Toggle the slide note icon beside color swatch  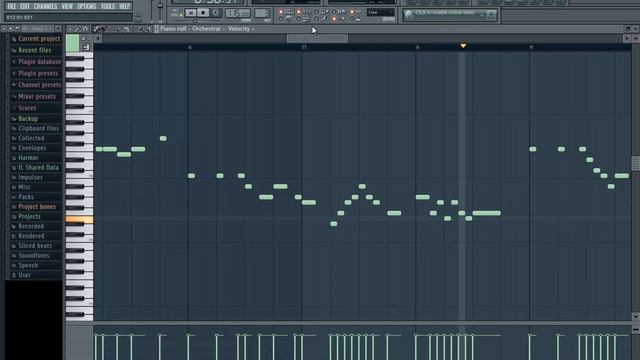[x=83, y=38]
